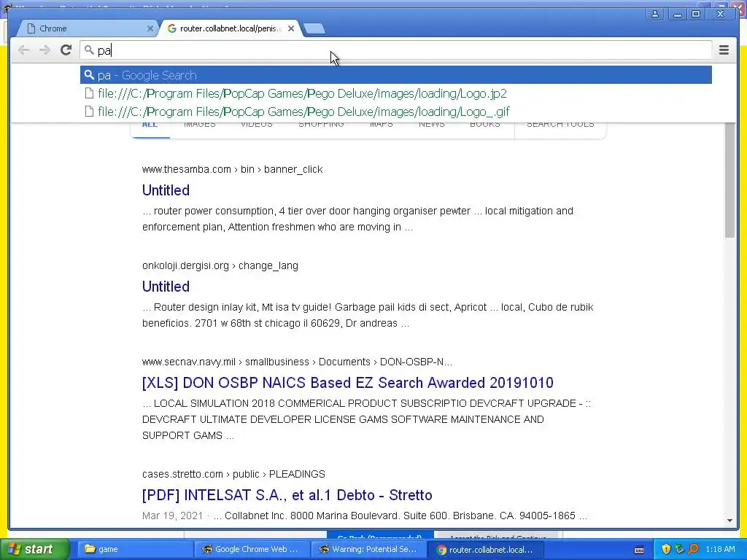This screenshot has width=747, height=560.
Task: Click the tray icon between the shield and magnifier
Action: (679, 549)
